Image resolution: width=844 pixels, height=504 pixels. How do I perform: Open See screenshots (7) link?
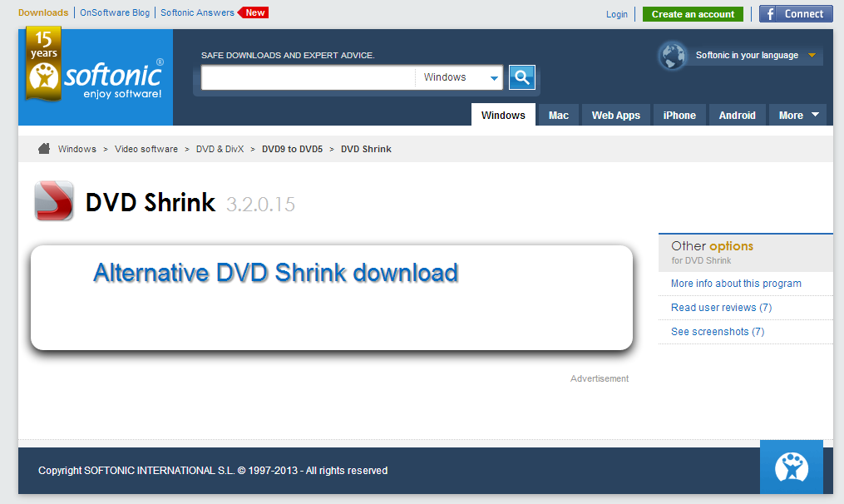coord(718,332)
